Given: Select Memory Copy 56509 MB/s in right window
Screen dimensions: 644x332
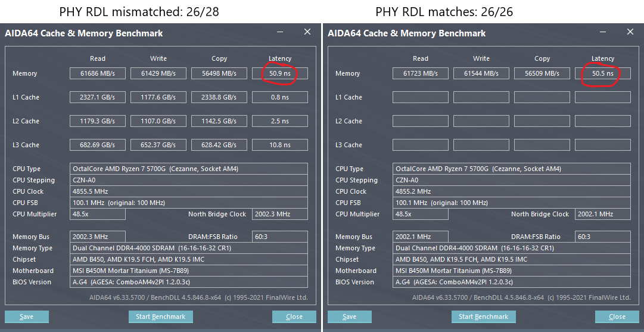Looking at the screenshot, I should [x=542, y=73].
